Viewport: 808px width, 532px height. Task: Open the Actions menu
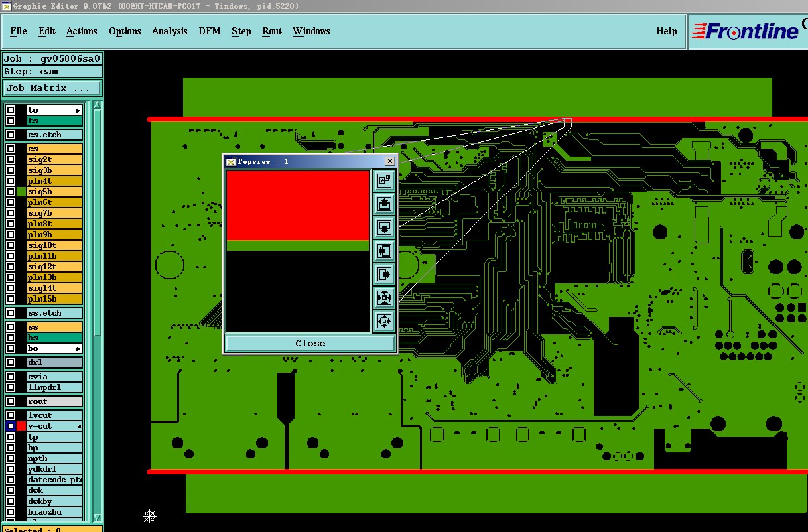coord(82,31)
